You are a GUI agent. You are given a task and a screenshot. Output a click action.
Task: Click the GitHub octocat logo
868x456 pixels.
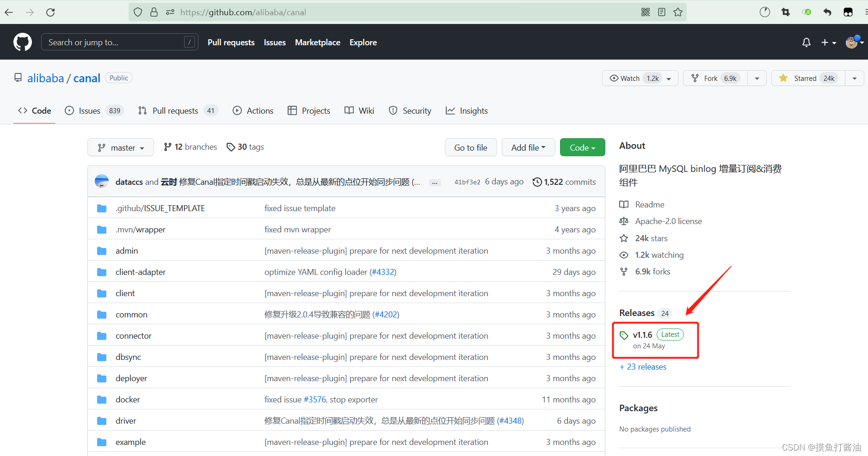coord(23,42)
